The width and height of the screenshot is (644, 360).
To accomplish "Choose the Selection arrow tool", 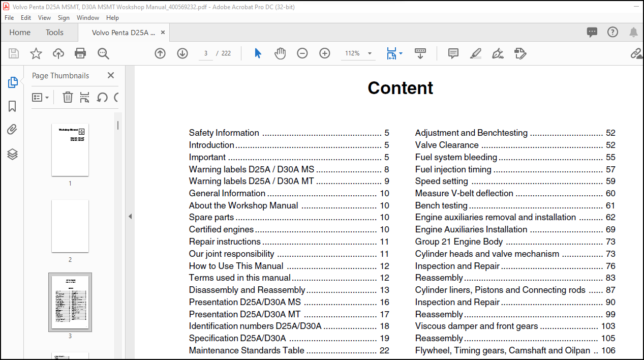I will [258, 53].
